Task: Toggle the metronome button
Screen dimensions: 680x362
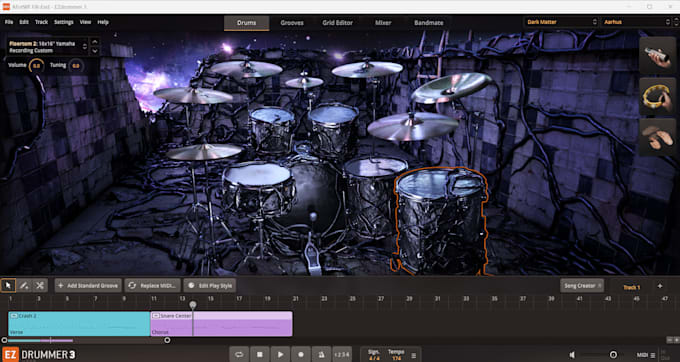Action: [321, 355]
